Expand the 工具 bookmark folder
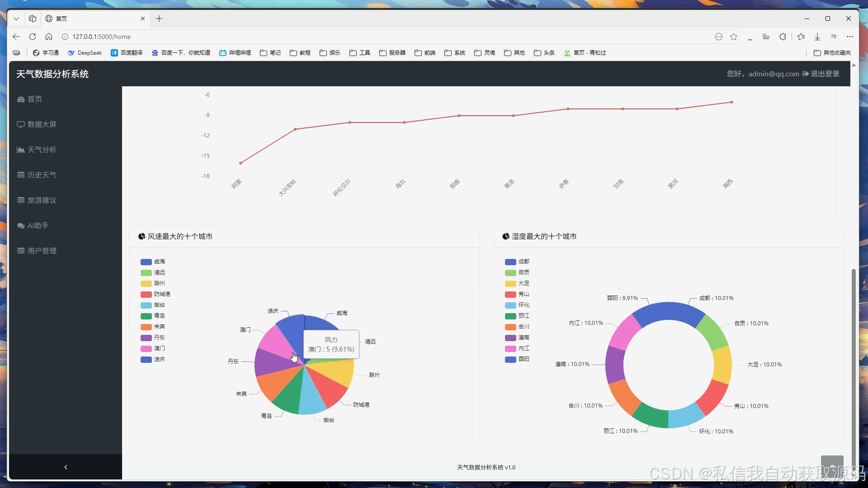The width and height of the screenshot is (868, 488). click(x=360, y=53)
